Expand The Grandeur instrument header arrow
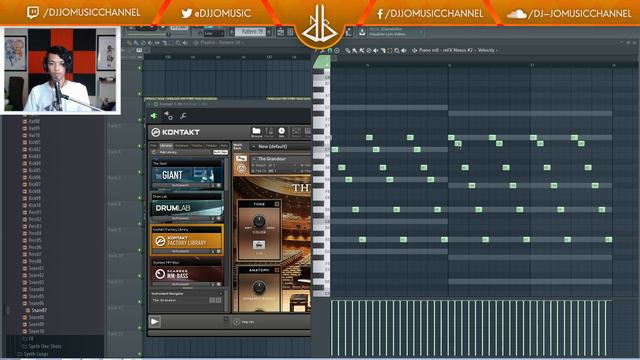The width and height of the screenshot is (640, 360). [x=254, y=158]
